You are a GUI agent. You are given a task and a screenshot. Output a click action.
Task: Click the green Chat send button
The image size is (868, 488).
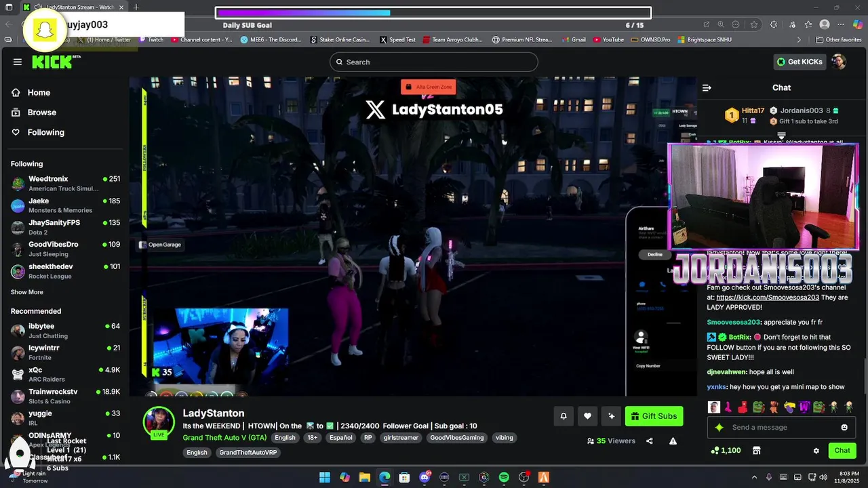coord(842,450)
